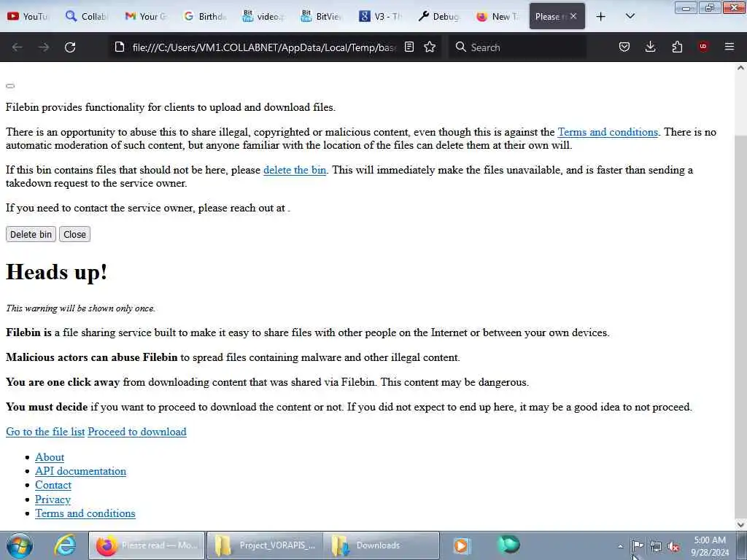Open Terms and conditions link in paragraph
Viewport: 747px width, 560px height.
608,132
